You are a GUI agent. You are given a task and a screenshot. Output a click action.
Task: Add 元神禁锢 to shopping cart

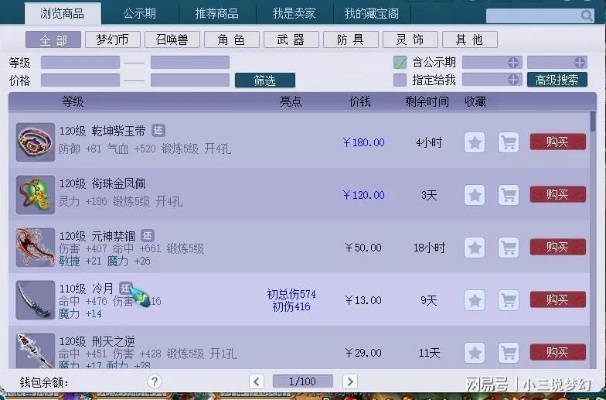[x=509, y=247]
